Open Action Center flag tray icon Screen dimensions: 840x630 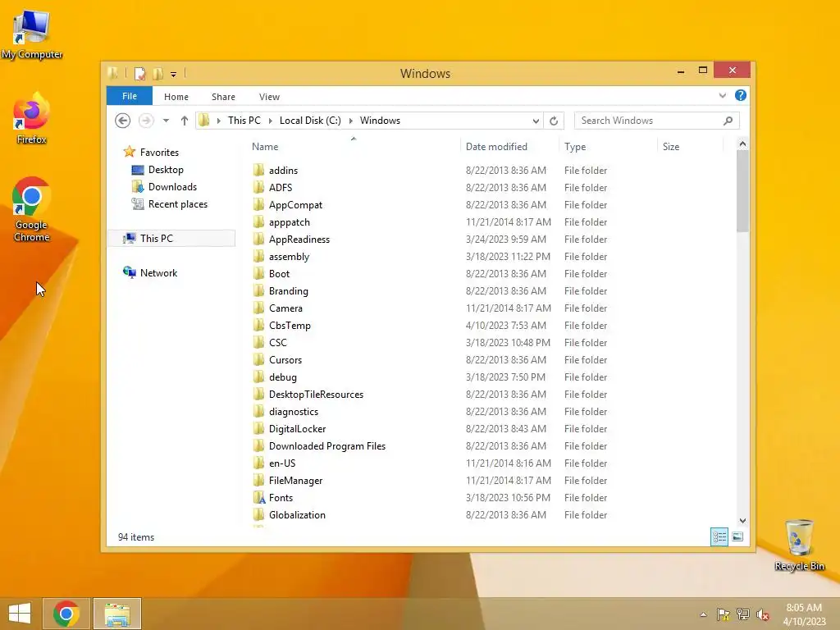click(x=724, y=614)
